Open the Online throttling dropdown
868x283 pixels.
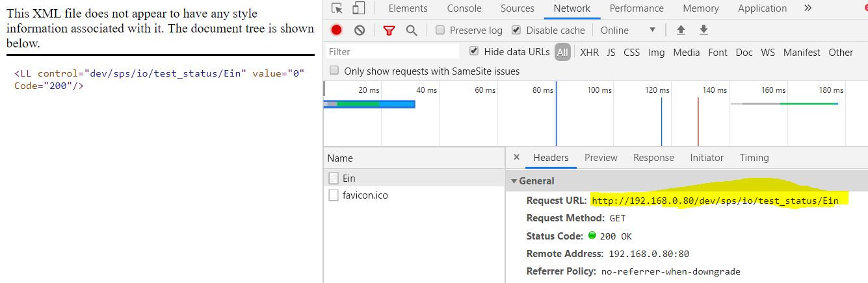[628, 30]
